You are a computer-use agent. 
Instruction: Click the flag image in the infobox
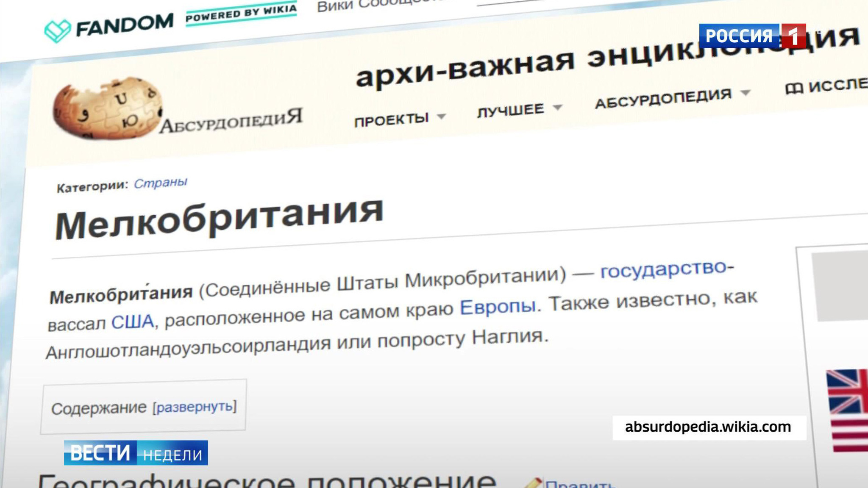pyautogui.click(x=848, y=410)
